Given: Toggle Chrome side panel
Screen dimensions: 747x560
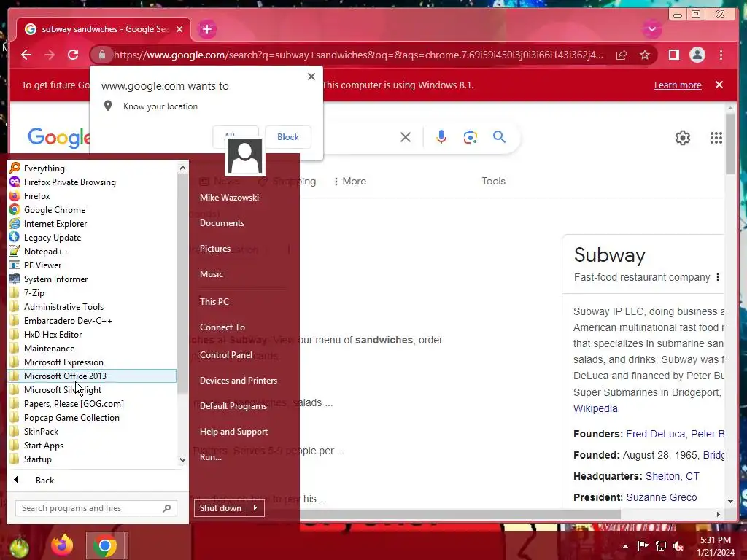Looking at the screenshot, I should coord(673,55).
